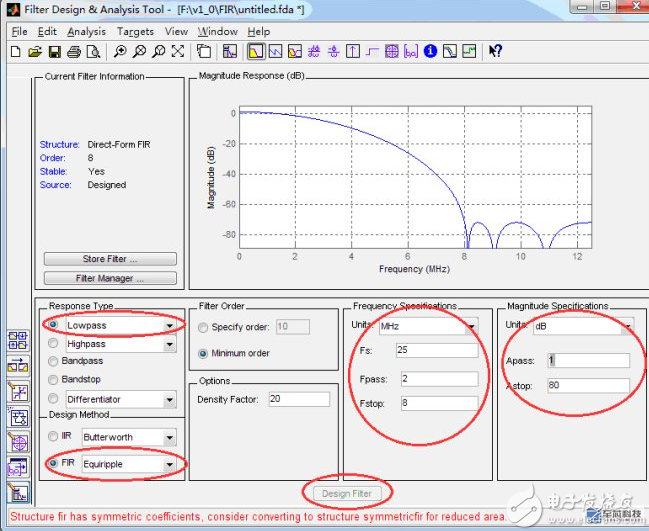
Task: Show filter specifications view
Action: pyautogui.click(x=230, y=52)
